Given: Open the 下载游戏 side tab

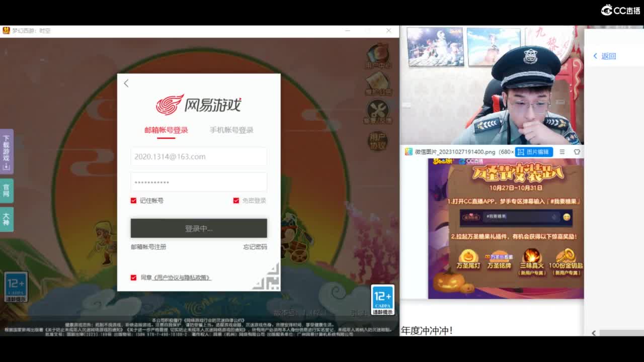Looking at the screenshot, I should 7,151.
